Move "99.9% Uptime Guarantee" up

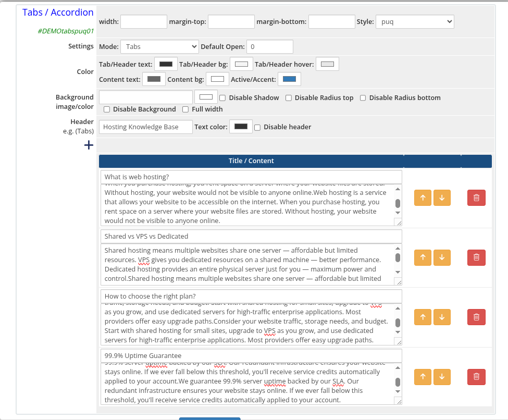coord(423,377)
